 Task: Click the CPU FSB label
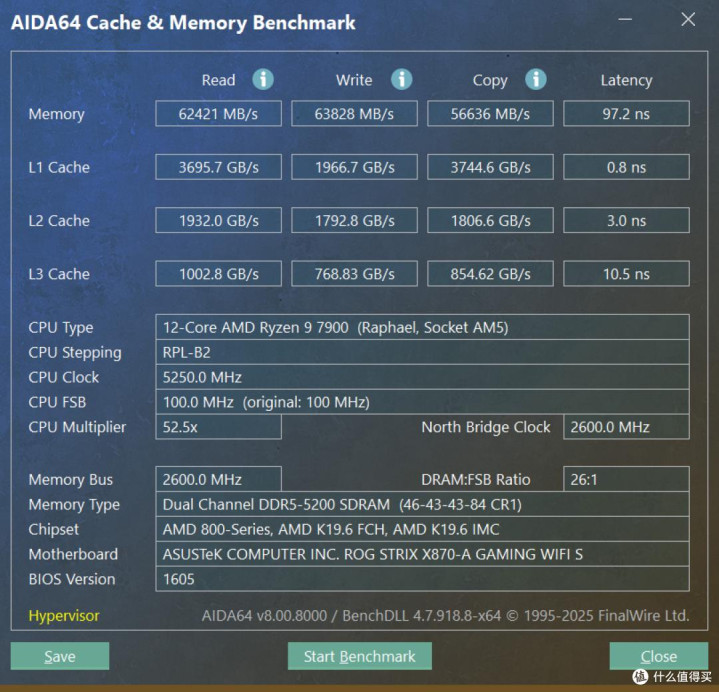(57, 402)
